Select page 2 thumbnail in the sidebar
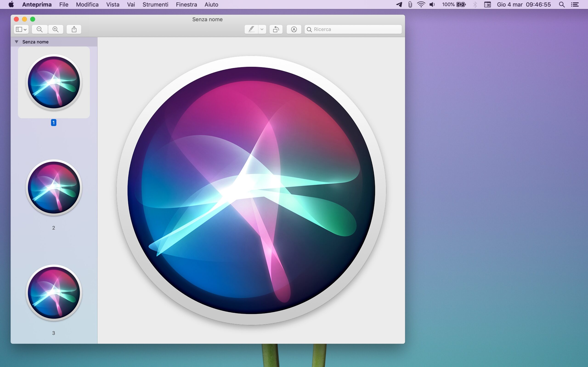 (x=54, y=188)
